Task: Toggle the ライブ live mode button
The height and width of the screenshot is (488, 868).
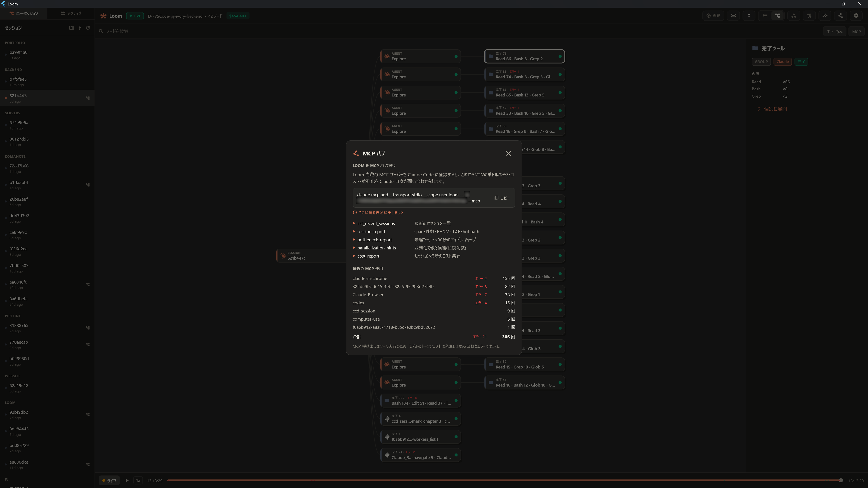Action: [x=109, y=481]
